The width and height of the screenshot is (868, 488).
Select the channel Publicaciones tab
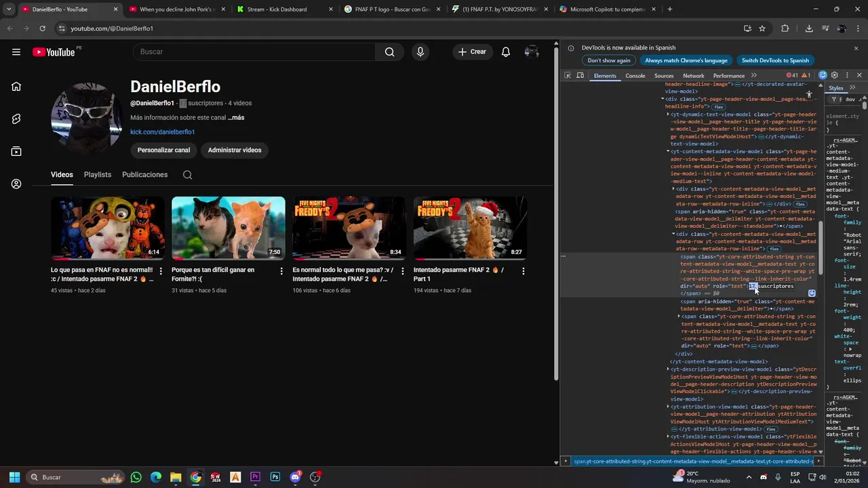144,175
